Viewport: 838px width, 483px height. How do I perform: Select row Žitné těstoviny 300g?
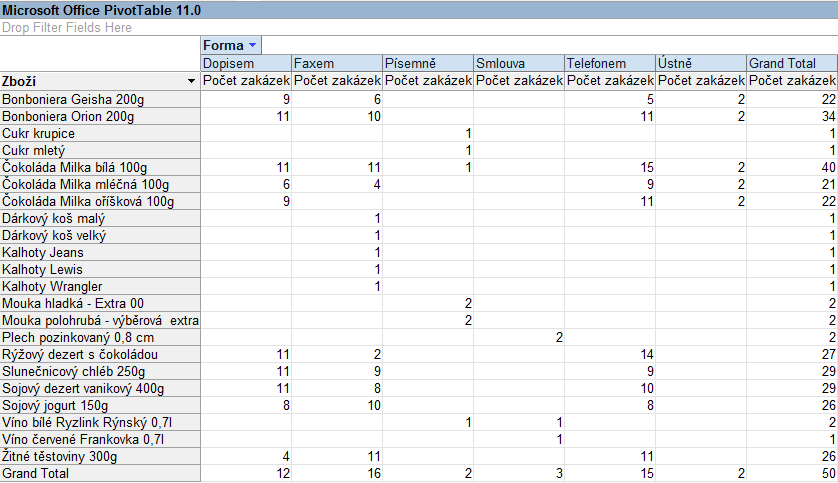point(100,456)
